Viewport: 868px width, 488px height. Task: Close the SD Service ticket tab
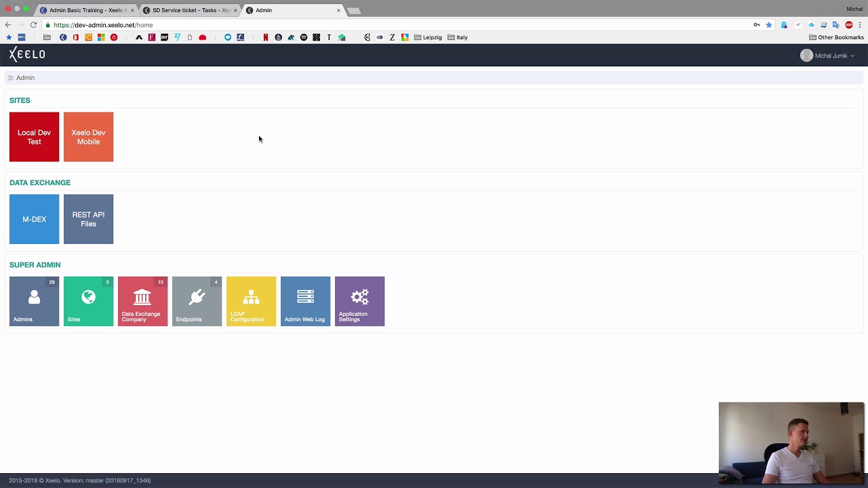point(235,10)
